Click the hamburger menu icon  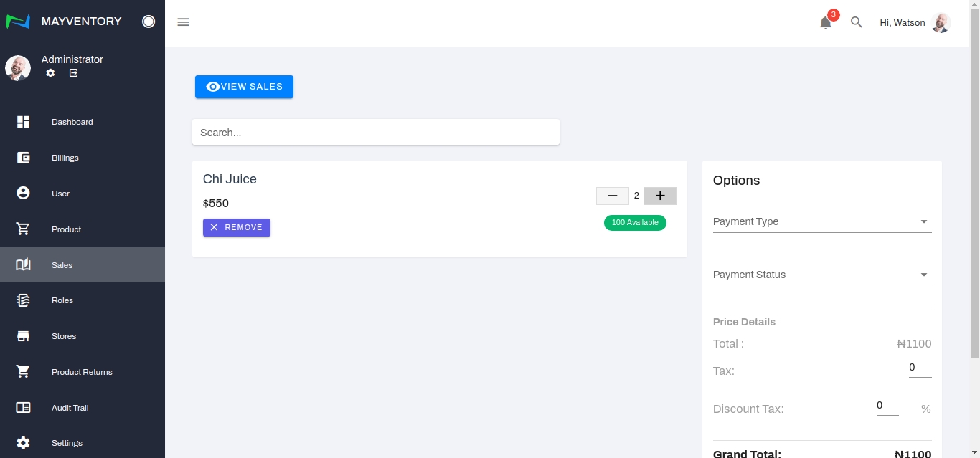pos(184,22)
